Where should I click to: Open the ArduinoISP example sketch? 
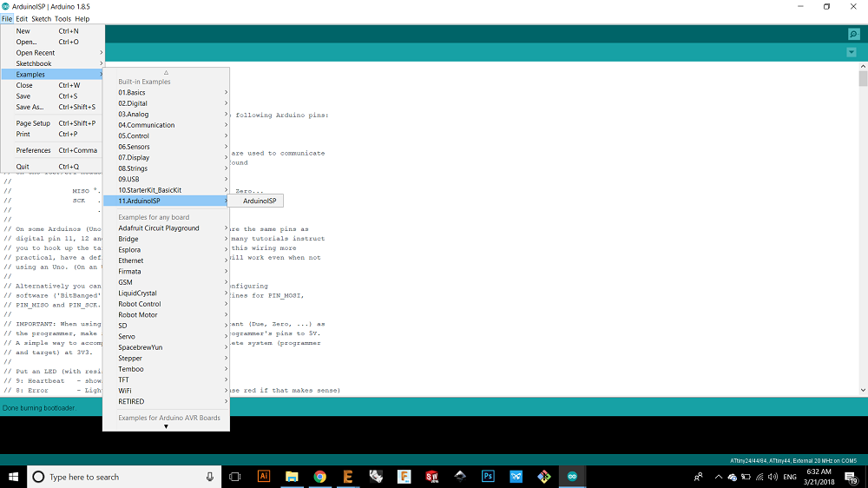pos(256,201)
